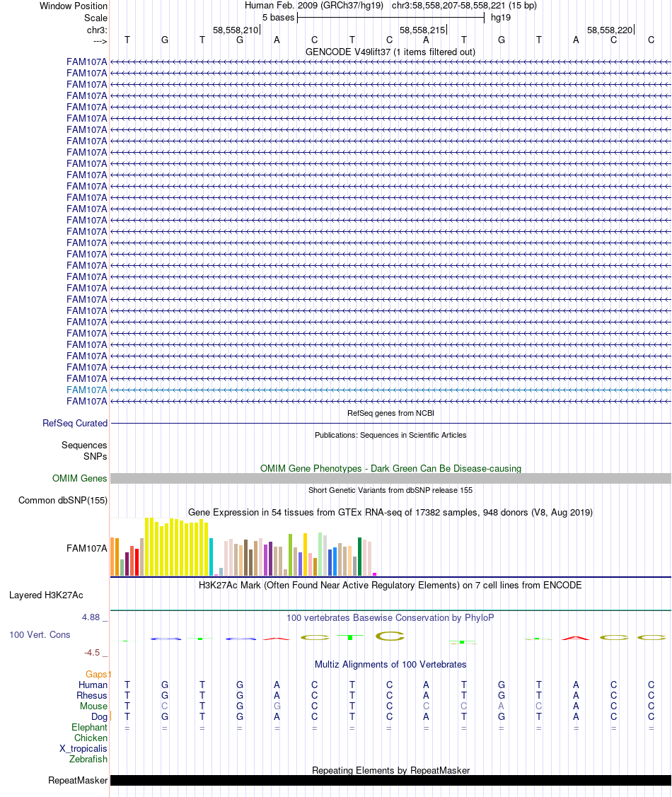672x797 pixels.
Task: Click the tallest C in the PhyloP conservation logo
Action: tap(390, 636)
